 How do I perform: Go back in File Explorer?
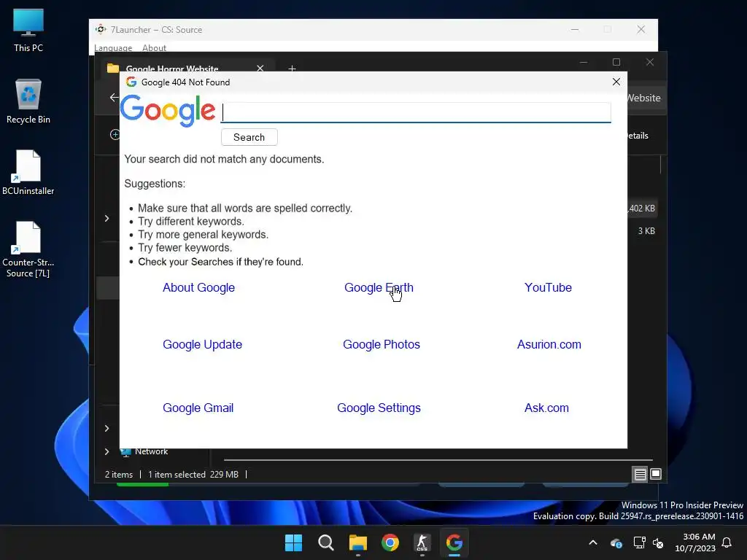click(x=114, y=97)
